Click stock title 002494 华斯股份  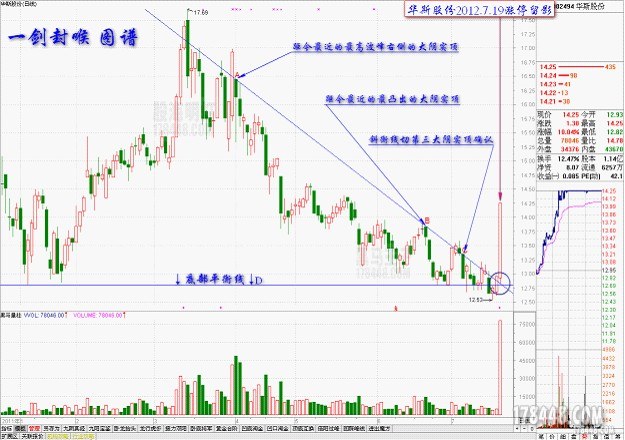(580, 7)
